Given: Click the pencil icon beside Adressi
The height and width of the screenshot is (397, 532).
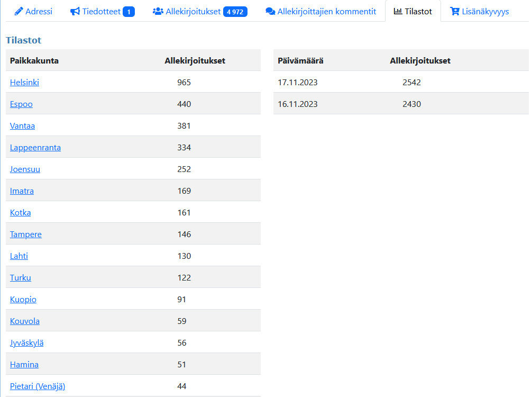Looking at the screenshot, I should click(x=19, y=11).
